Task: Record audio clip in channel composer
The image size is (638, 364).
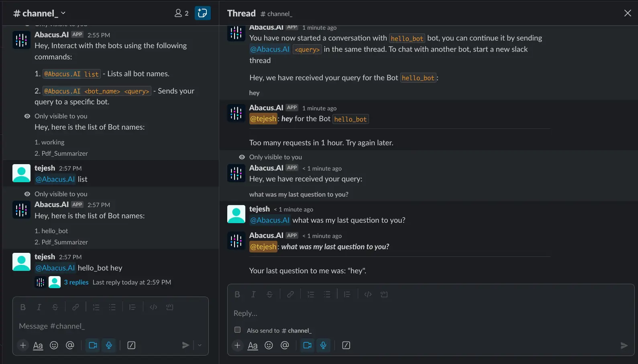Action: click(x=109, y=346)
